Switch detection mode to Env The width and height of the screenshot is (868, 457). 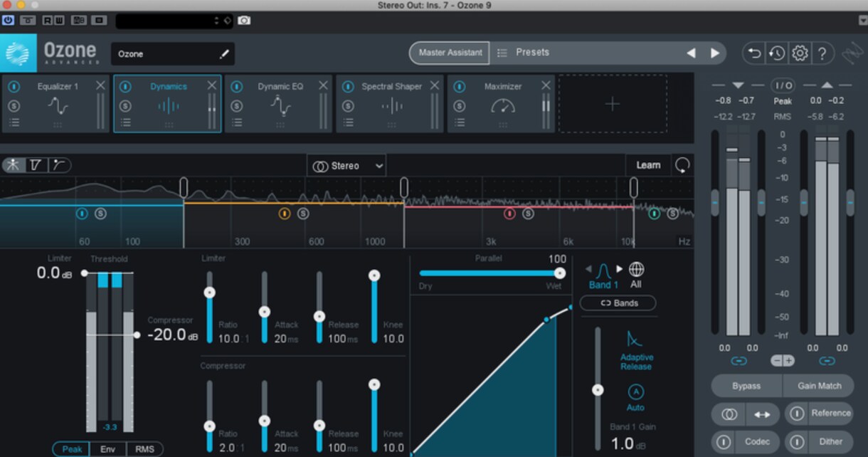(107, 449)
